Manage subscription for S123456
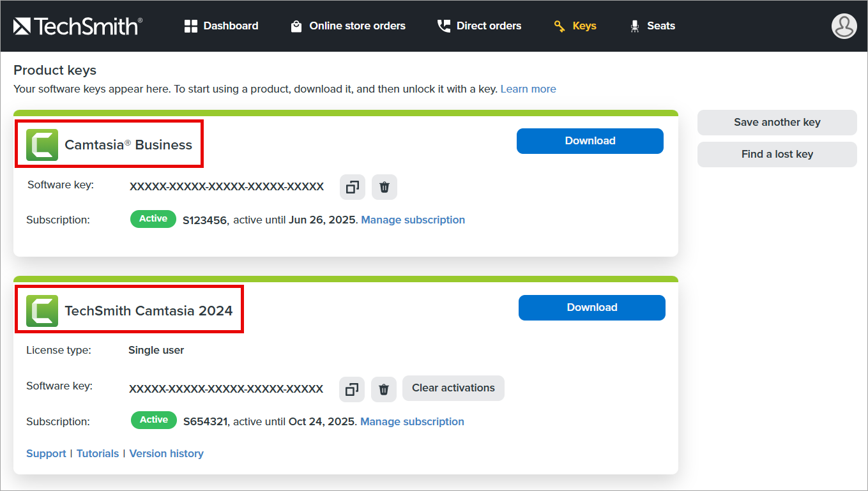 pos(413,220)
